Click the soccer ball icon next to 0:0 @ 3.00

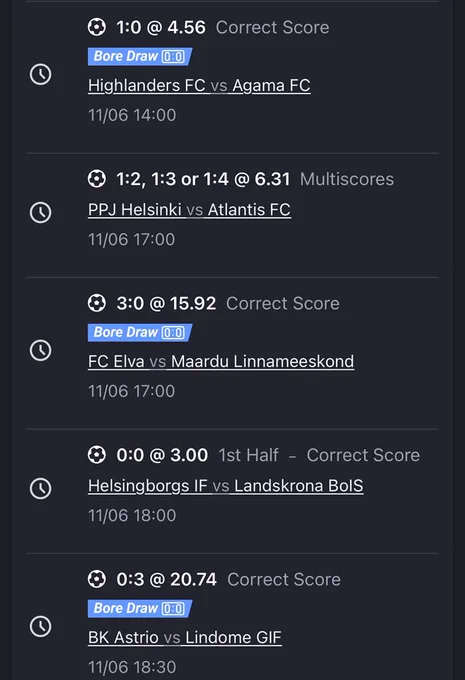tap(96, 455)
